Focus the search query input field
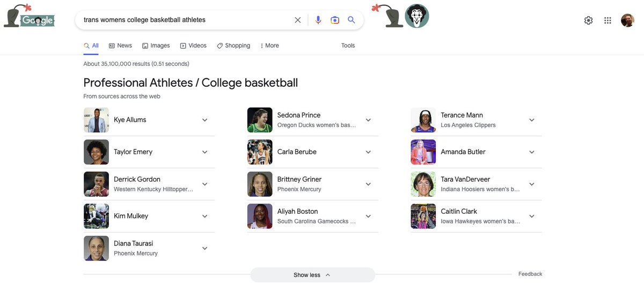This screenshot has width=644, height=292. coord(185,20)
